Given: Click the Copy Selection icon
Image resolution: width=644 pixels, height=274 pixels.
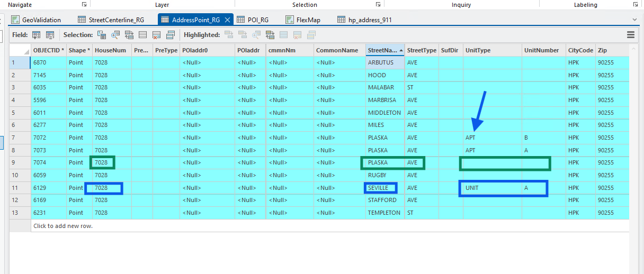Looking at the screenshot, I should coord(170,35).
